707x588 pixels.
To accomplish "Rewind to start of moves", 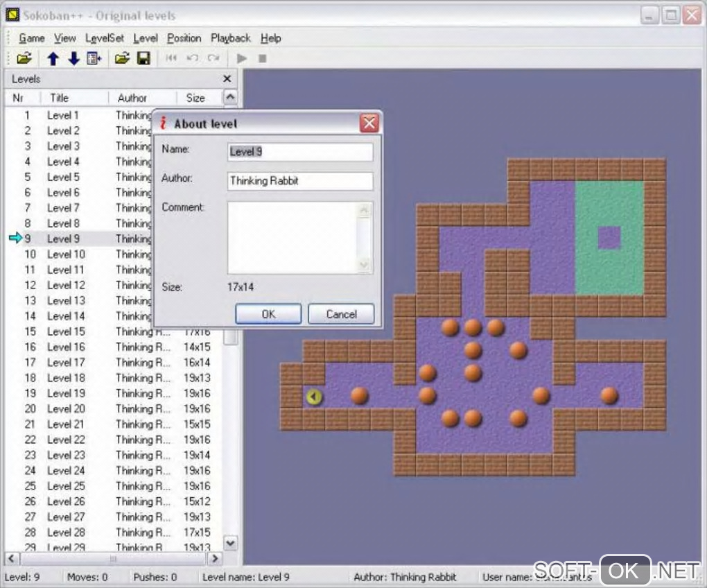I will (x=171, y=58).
